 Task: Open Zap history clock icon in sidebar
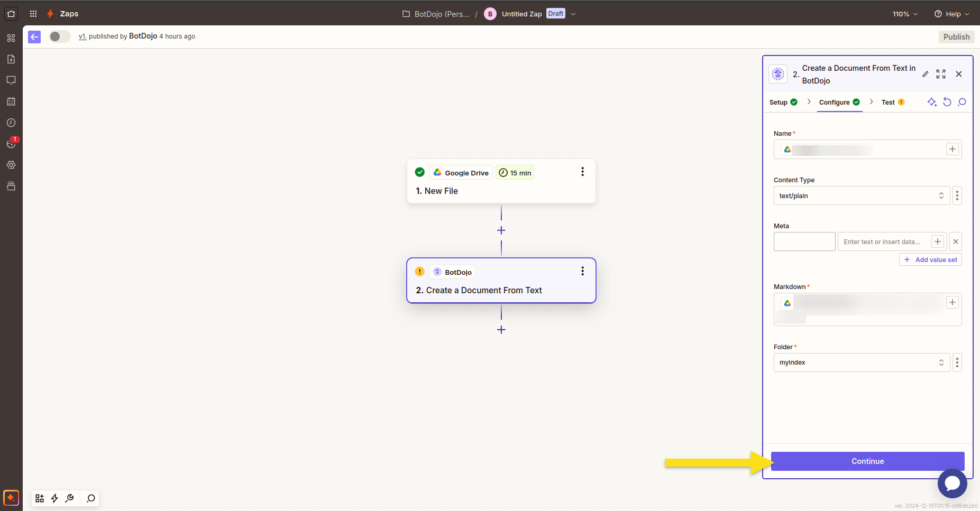coord(11,123)
